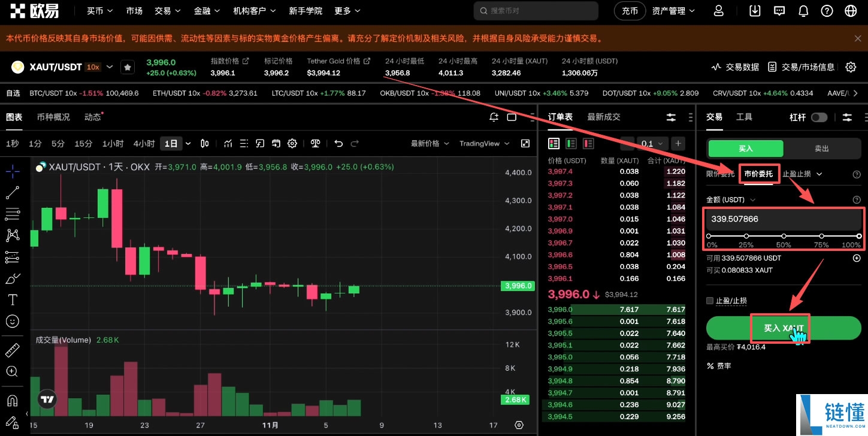
Task: Select the trend line drawing tool
Action: pos(12,192)
